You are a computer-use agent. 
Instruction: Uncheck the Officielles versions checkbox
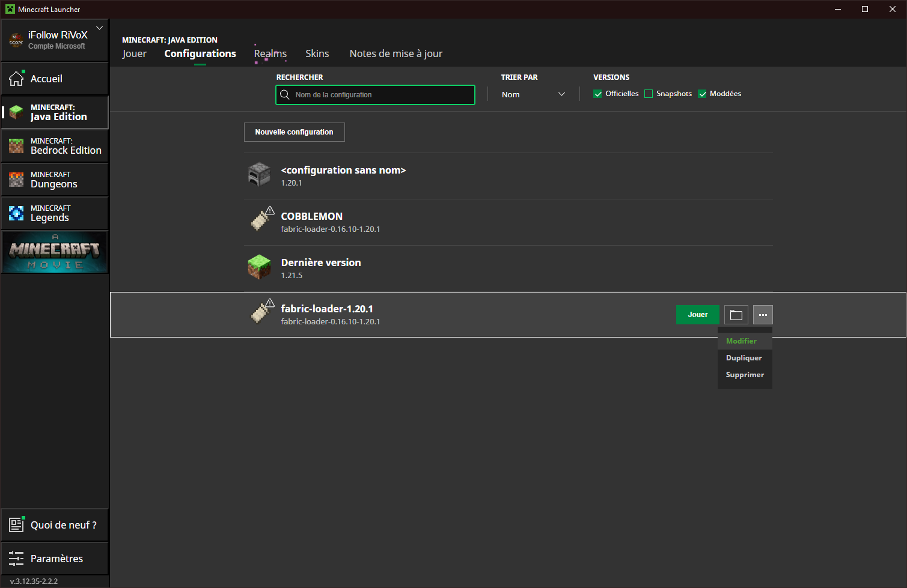[x=597, y=94]
